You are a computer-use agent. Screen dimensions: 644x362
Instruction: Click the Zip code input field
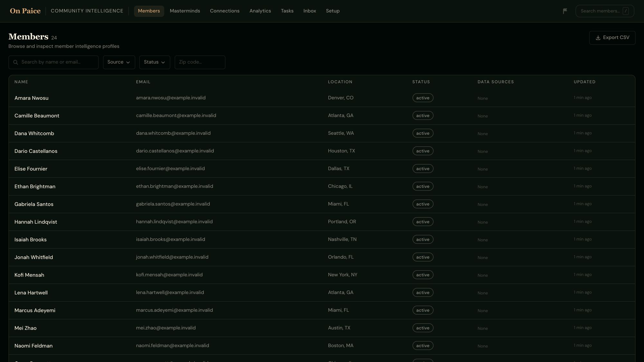[x=200, y=62]
